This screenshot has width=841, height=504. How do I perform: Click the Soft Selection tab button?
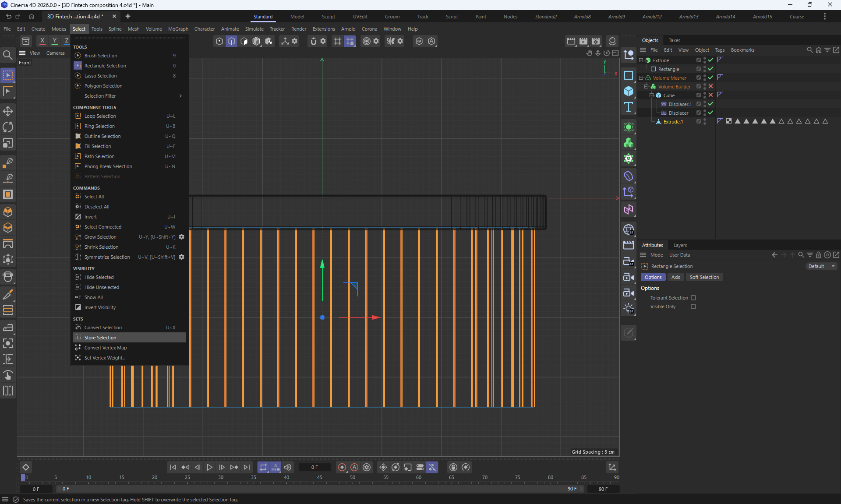(704, 277)
